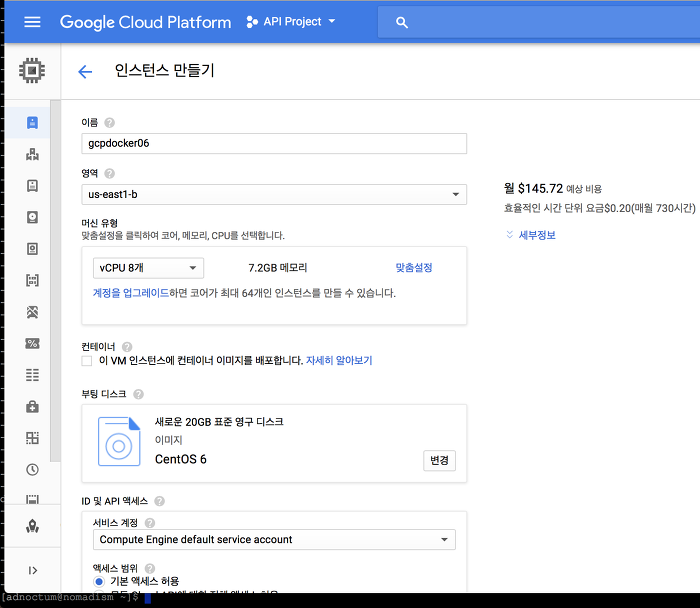Open Marketplace rocket icon

32,526
